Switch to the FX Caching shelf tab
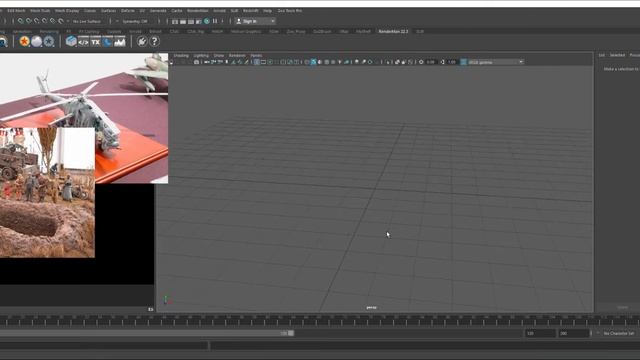640x360 pixels. point(89,31)
